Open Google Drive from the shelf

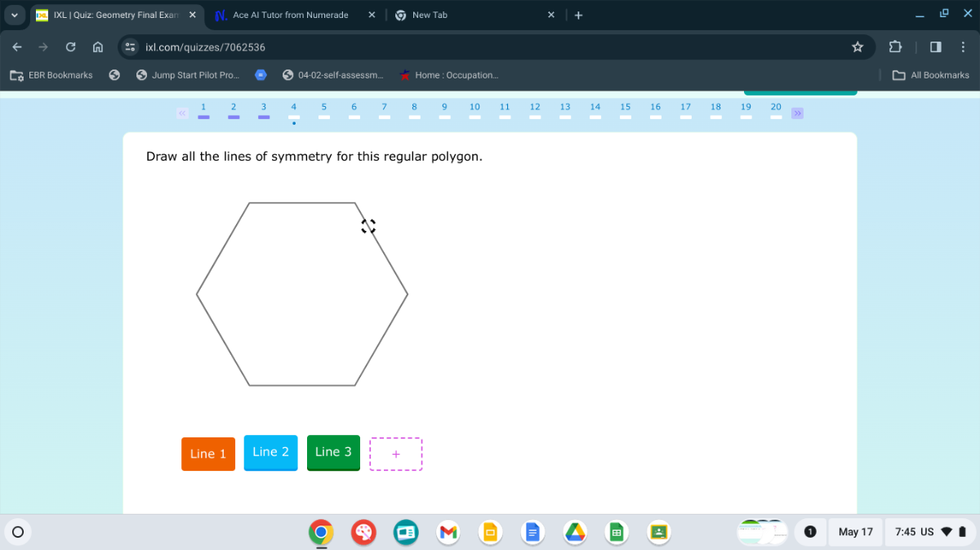[575, 532]
